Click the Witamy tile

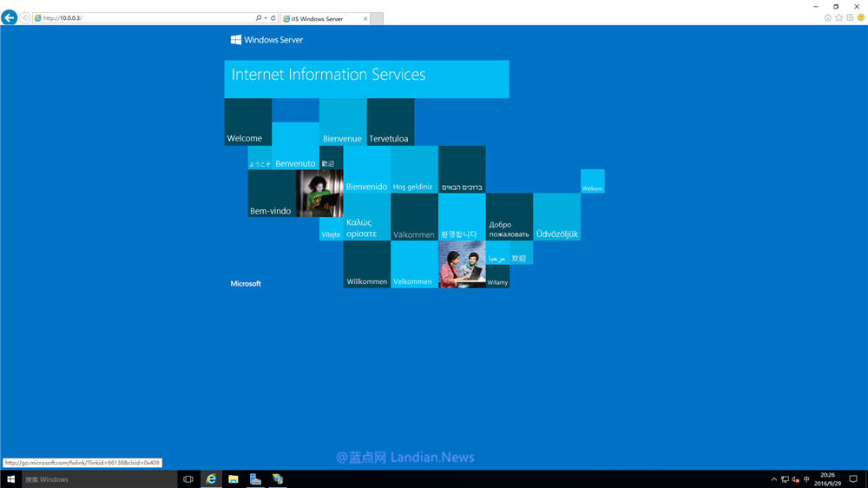tap(497, 276)
